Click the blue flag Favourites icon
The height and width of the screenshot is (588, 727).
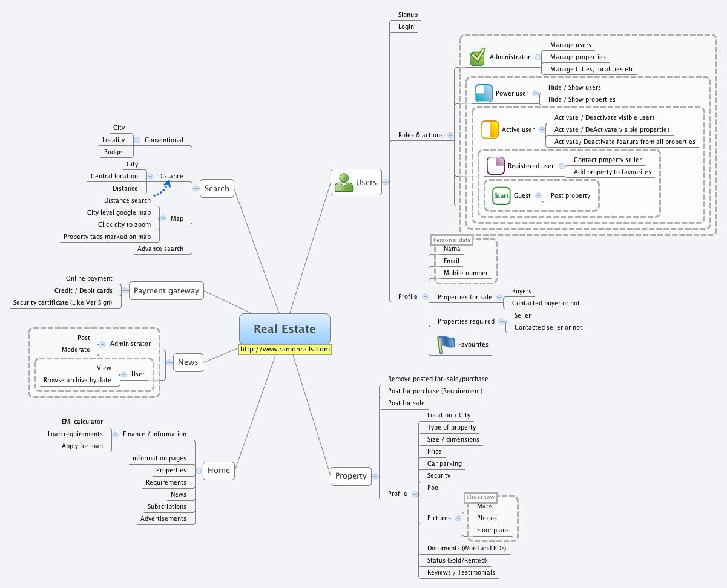click(x=446, y=344)
